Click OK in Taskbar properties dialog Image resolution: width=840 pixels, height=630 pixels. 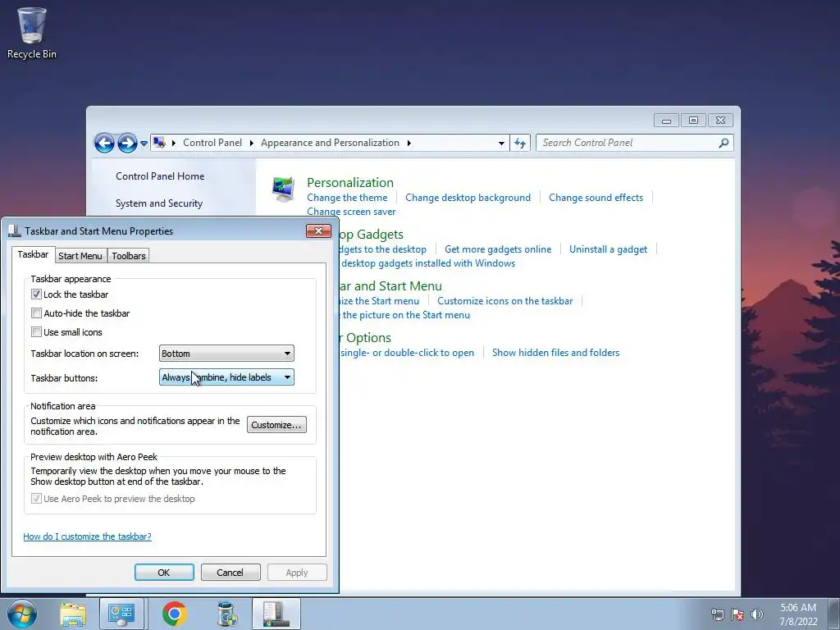point(164,572)
